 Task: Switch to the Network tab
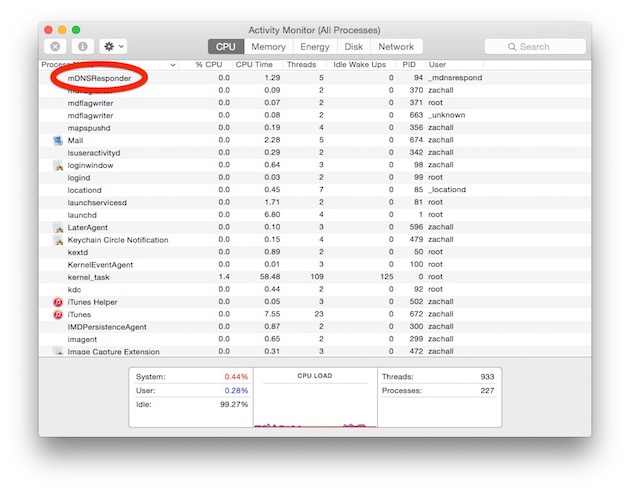(x=396, y=47)
